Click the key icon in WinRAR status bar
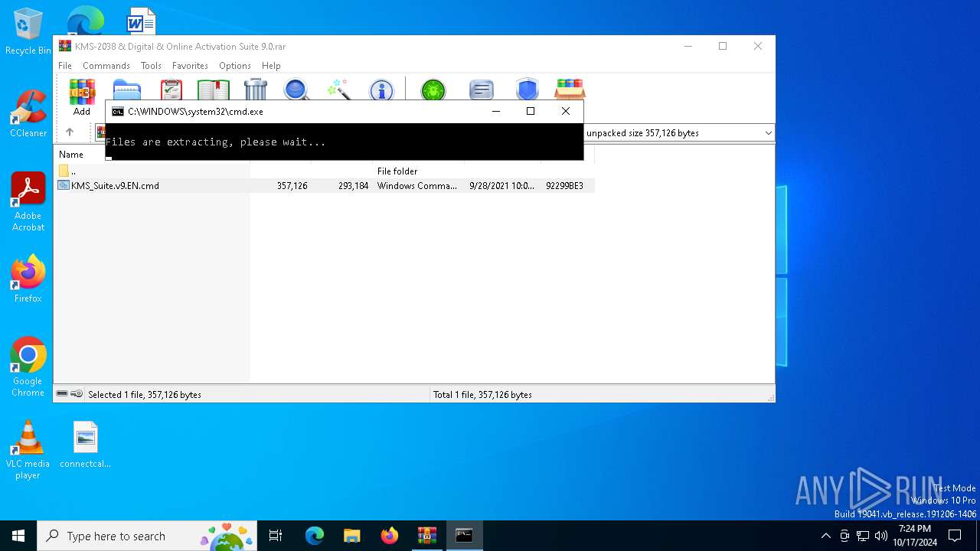The width and height of the screenshot is (980, 551). 77,394
